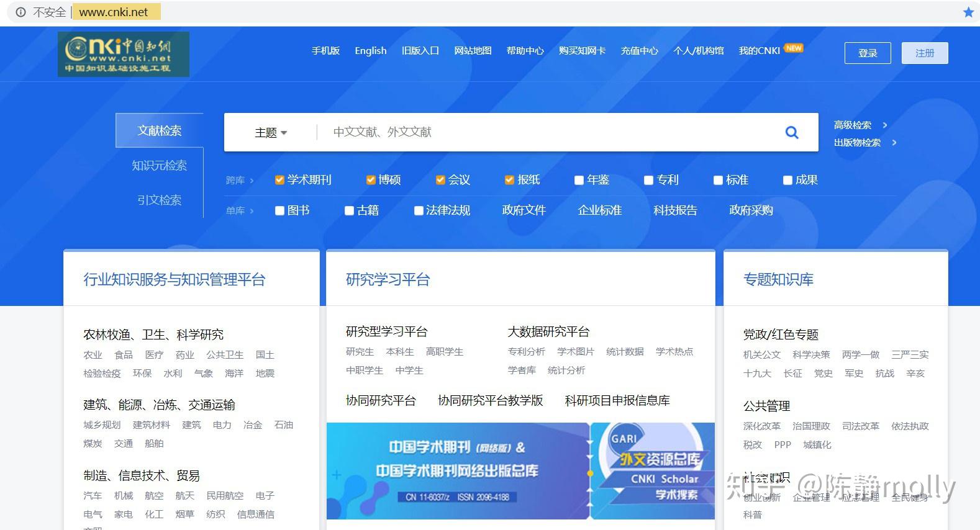The height and width of the screenshot is (530, 980).
Task: Click the www.cnki.net address bar
Action: (x=114, y=12)
